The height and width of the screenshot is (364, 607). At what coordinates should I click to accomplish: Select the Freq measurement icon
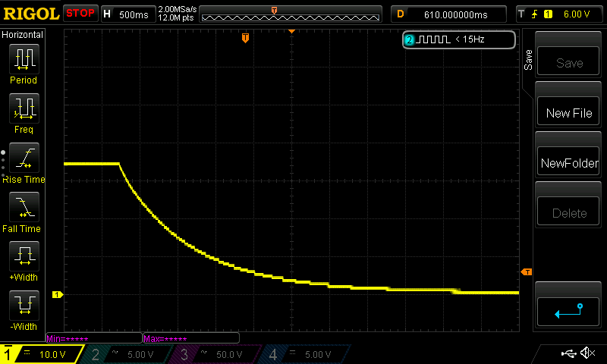[24, 108]
